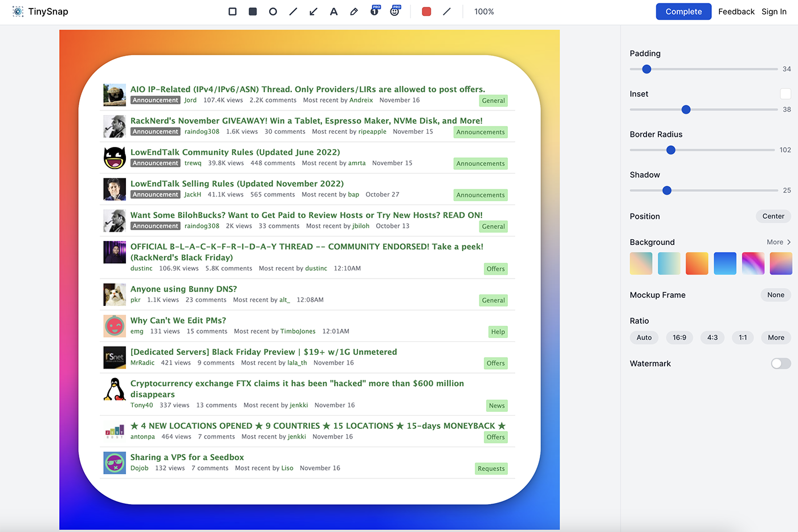
Task: Click Sign In
Action: click(773, 11)
